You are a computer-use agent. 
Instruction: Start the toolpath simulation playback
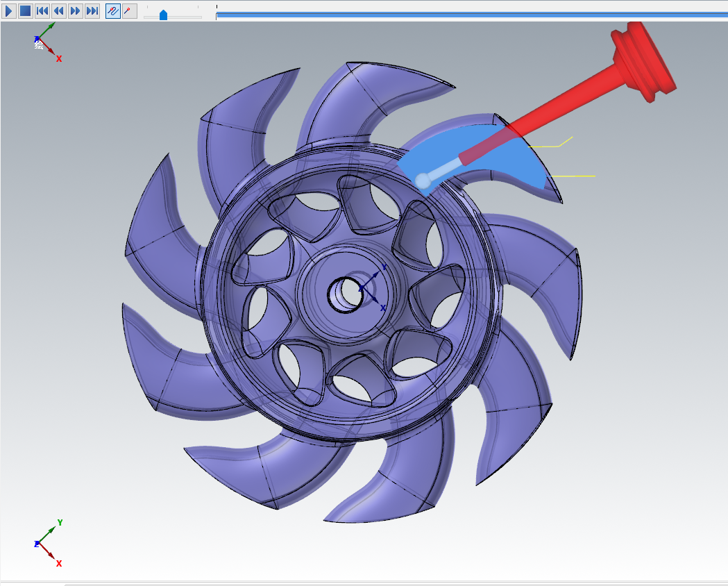10,11
